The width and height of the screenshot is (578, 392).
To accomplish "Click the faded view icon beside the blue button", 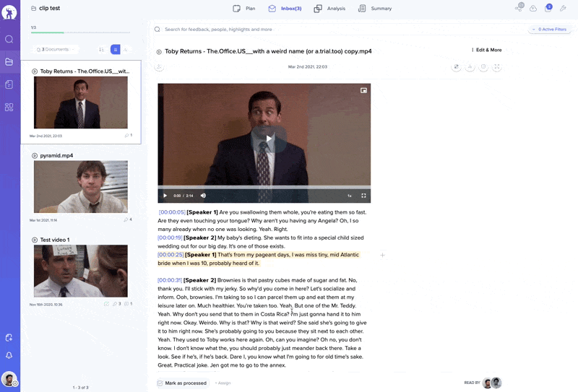I will (x=126, y=49).
